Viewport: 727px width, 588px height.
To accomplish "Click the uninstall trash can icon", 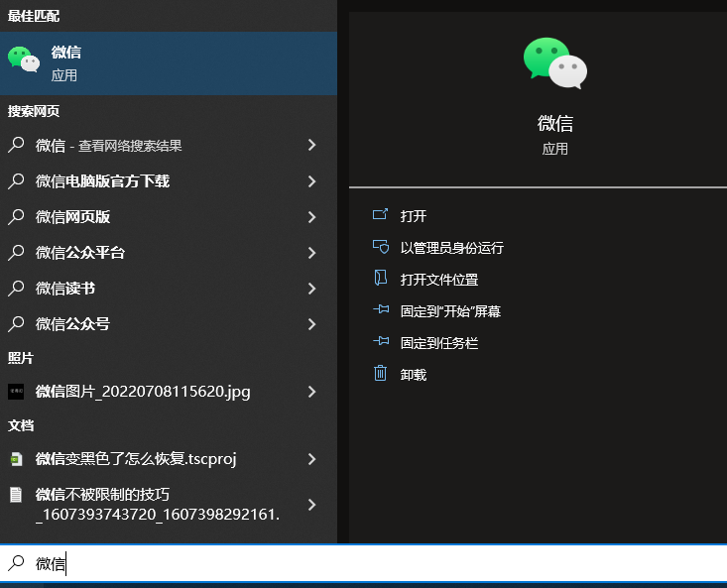I will [x=380, y=374].
